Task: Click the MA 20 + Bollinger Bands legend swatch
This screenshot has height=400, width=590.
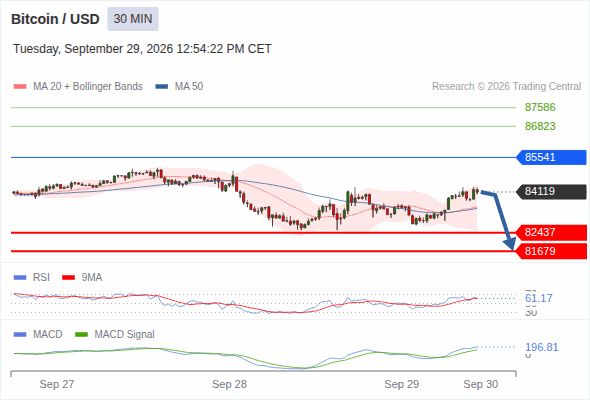Action: [x=20, y=87]
